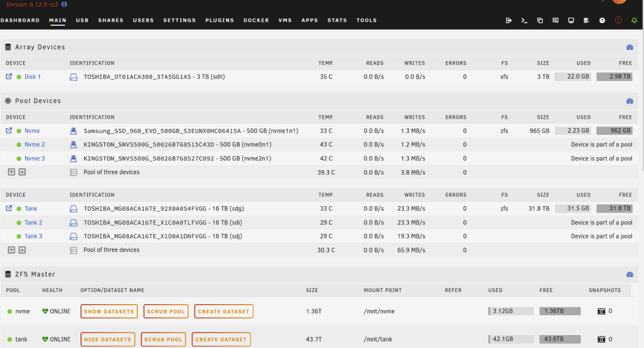Click the snapshot camera icon for nvme pool
The height and width of the screenshot is (348, 644).
pos(601,311)
